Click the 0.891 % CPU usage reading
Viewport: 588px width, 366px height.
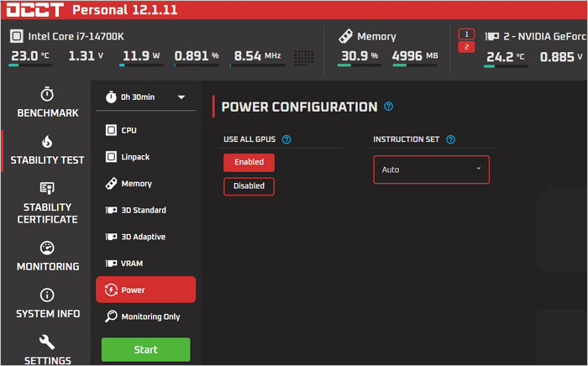(197, 55)
